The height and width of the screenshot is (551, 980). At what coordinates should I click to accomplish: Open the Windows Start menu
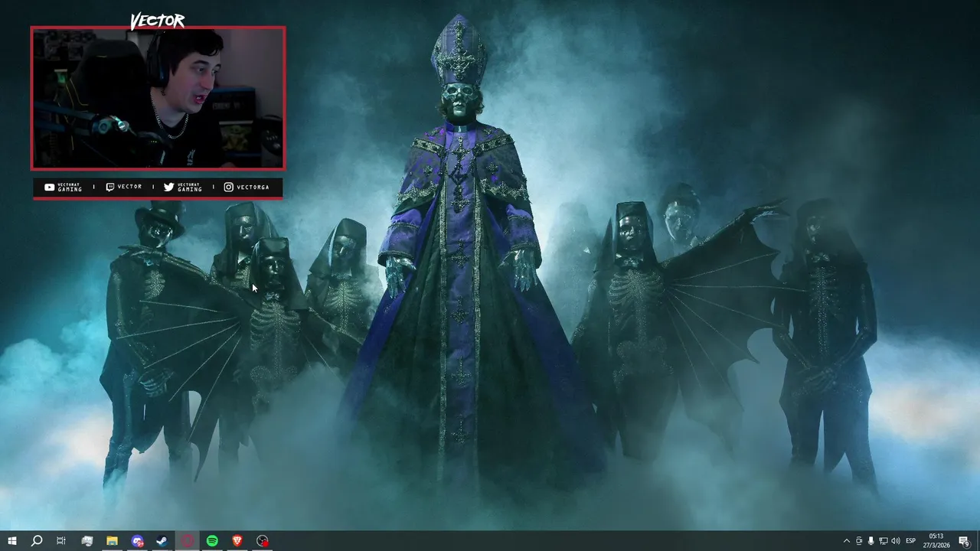coord(11,541)
